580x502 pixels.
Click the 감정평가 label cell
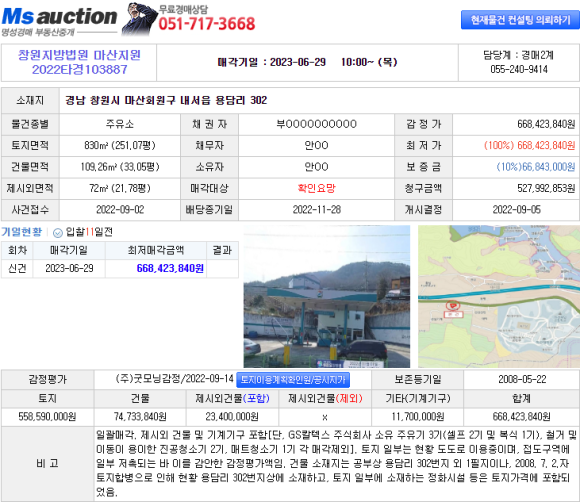click(x=47, y=380)
